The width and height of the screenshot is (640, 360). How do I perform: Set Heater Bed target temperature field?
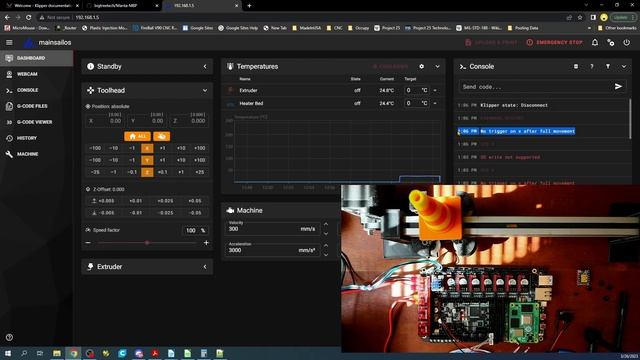tap(416, 103)
